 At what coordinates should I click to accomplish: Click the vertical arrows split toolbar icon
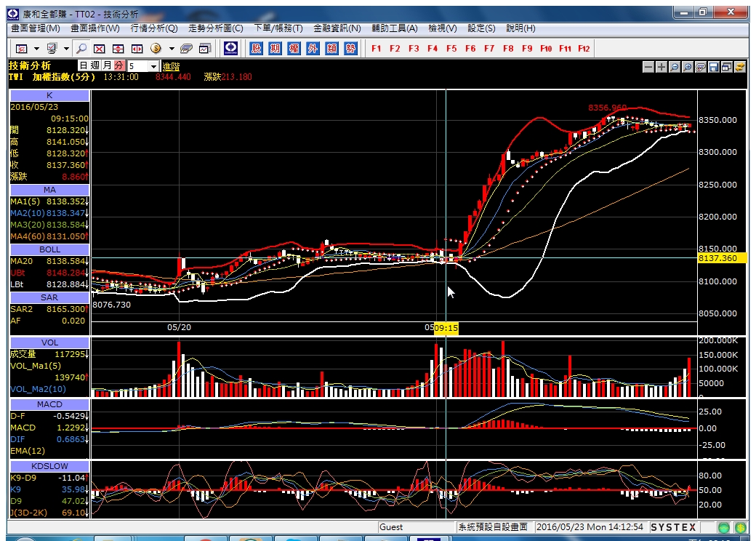click(x=118, y=48)
